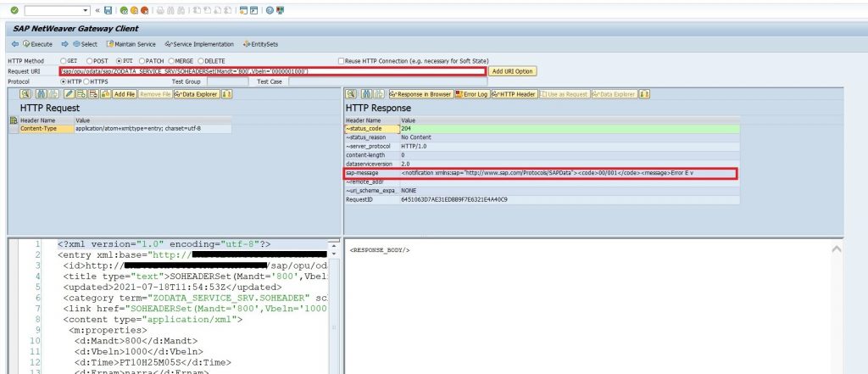The image size is (868, 374).
Task: Click the pencil edit icon in request toolbar
Action: coord(70,94)
